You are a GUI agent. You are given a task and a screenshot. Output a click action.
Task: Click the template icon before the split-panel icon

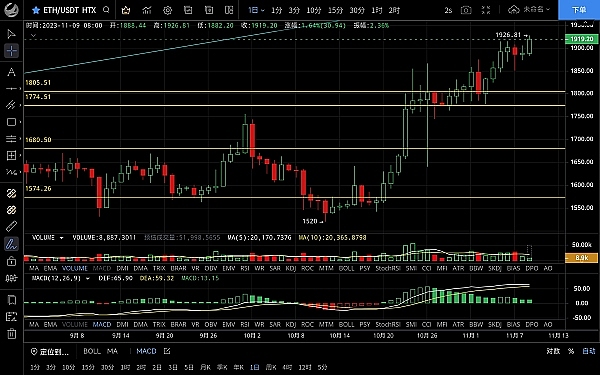pos(209,10)
